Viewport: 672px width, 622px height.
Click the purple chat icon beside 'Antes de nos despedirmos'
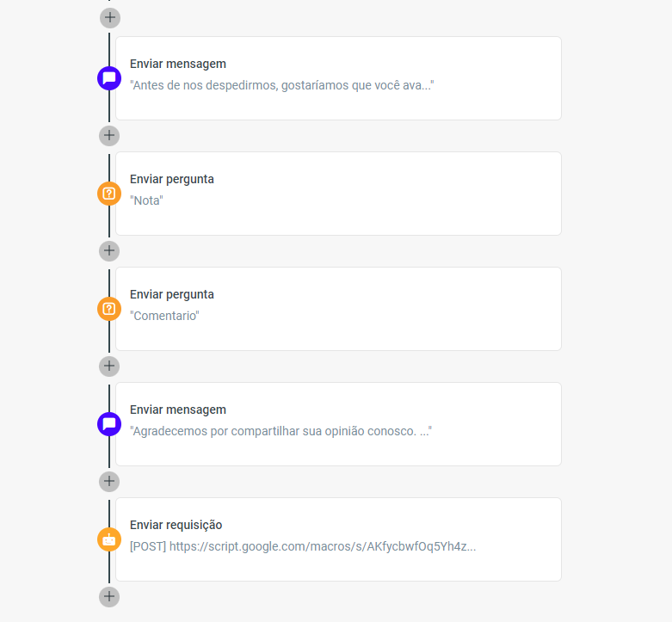point(109,78)
